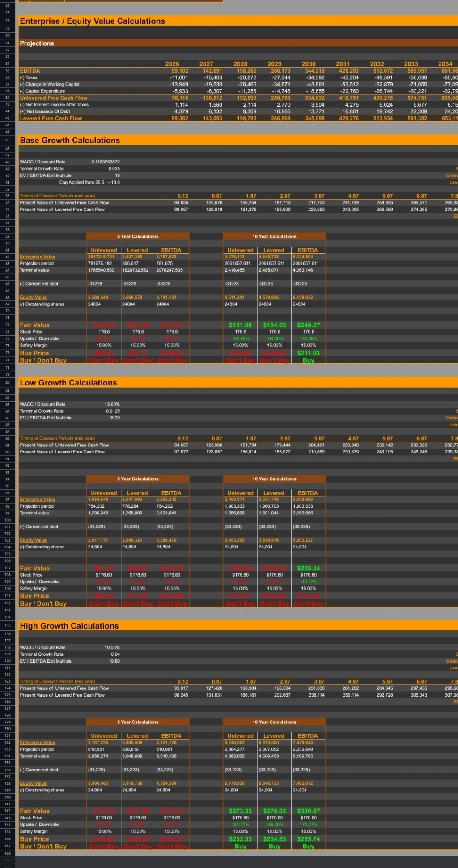Open the Enterprise Value link under Base Growth
This screenshot has width=458, height=868.
pyautogui.click(x=38, y=257)
